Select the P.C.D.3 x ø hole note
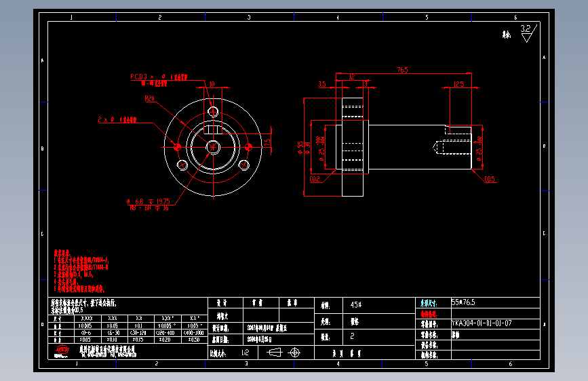The width and height of the screenshot is (588, 381). [x=159, y=77]
